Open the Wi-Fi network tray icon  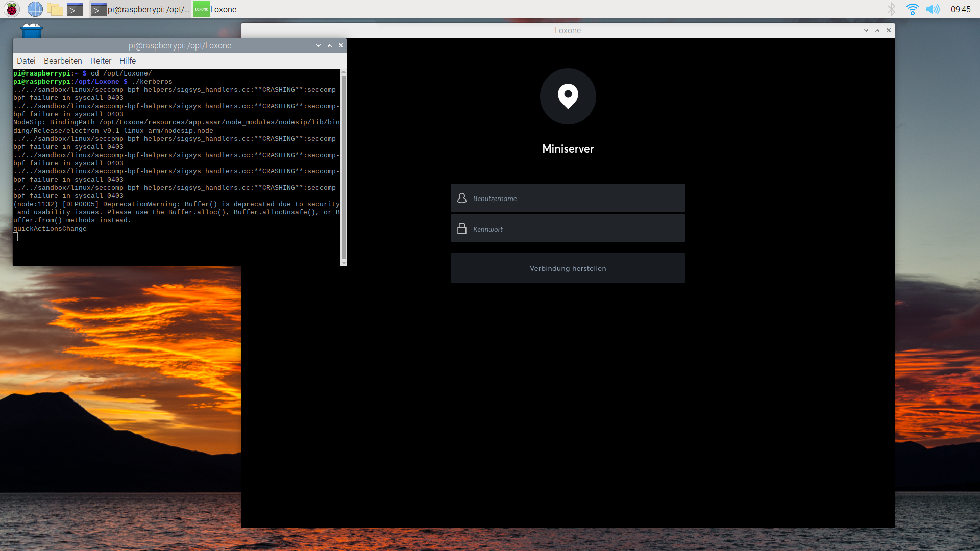pyautogui.click(x=912, y=9)
